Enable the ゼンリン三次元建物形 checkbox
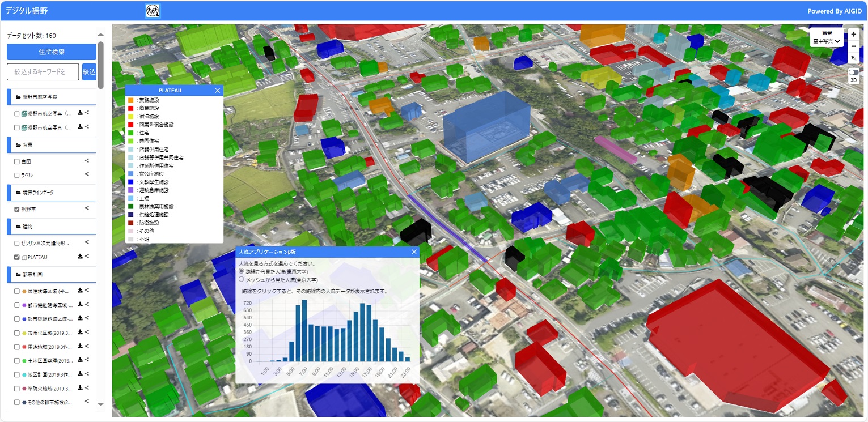Viewport: 868px width, 422px height. click(17, 243)
